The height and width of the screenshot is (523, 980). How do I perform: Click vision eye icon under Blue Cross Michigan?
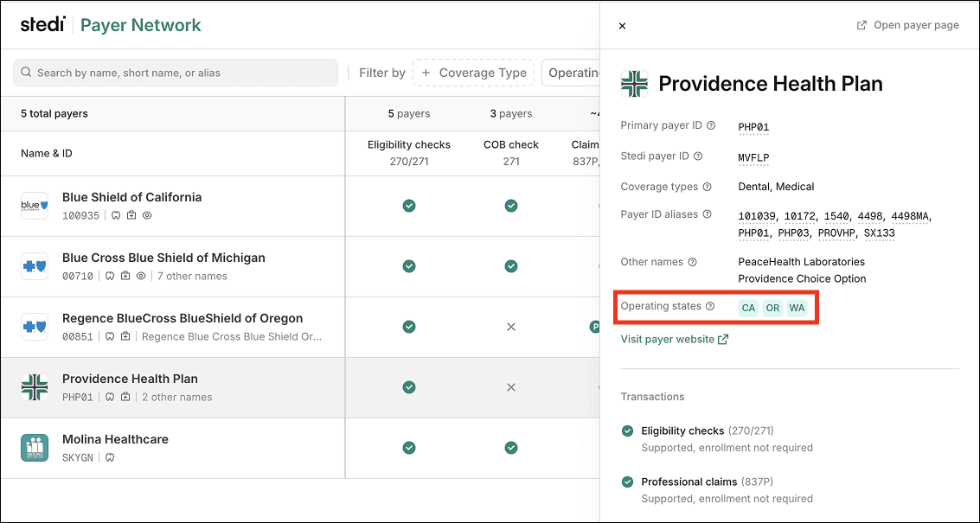(141, 276)
